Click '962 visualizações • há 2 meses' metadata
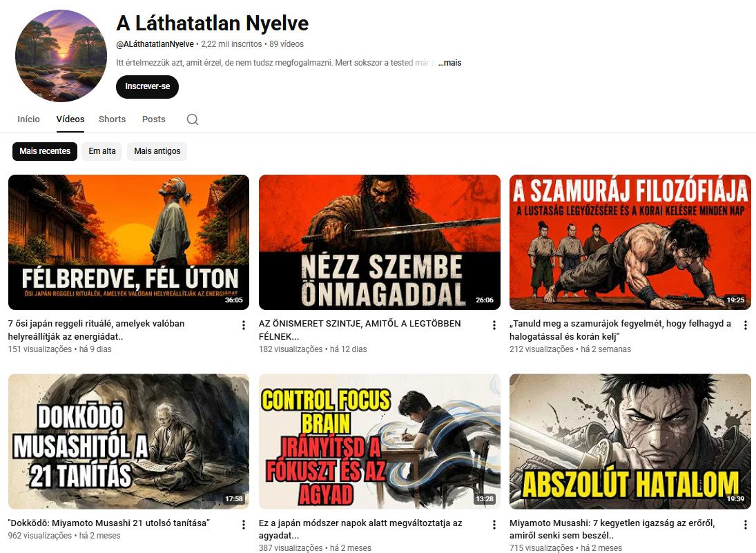This screenshot has height=553, width=756. click(64, 536)
